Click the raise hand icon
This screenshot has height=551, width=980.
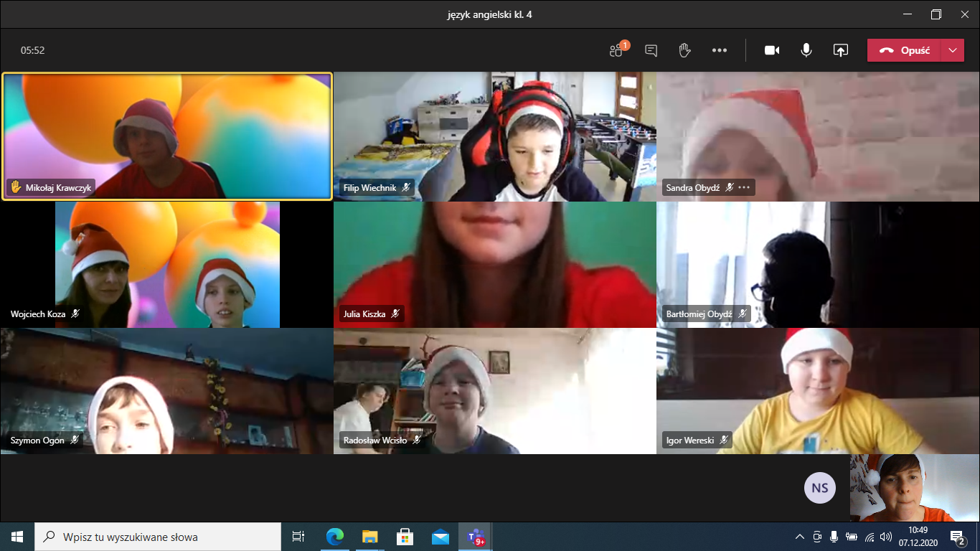(684, 50)
